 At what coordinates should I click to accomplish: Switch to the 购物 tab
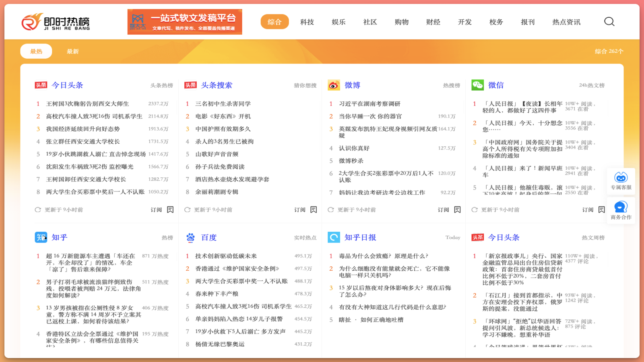(401, 22)
